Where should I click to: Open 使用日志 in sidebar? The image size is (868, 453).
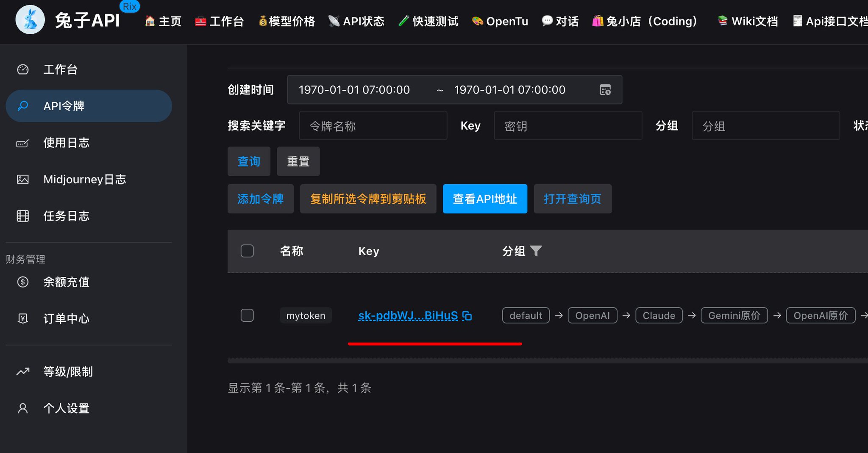89,143
